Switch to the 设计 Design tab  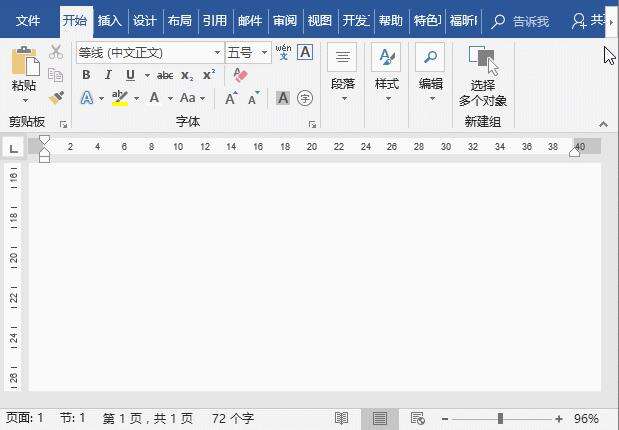tap(144, 21)
